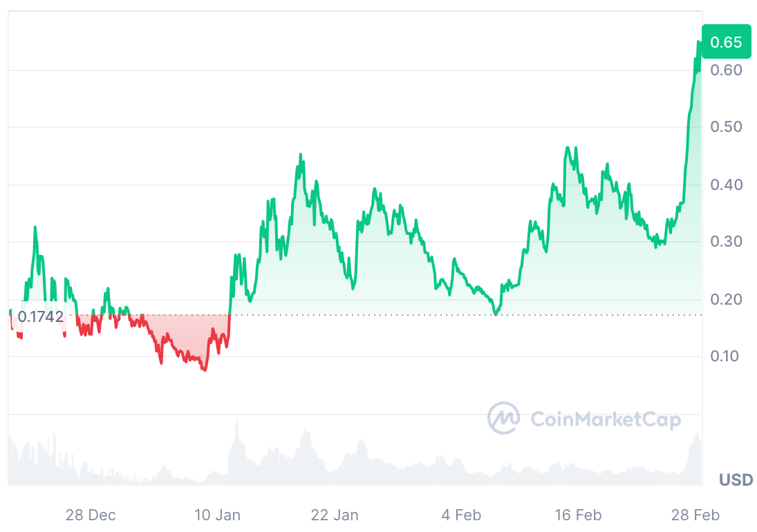Image resolution: width=757 pixels, height=532 pixels.
Task: Click the 0.30 price axis label
Action: click(x=726, y=242)
